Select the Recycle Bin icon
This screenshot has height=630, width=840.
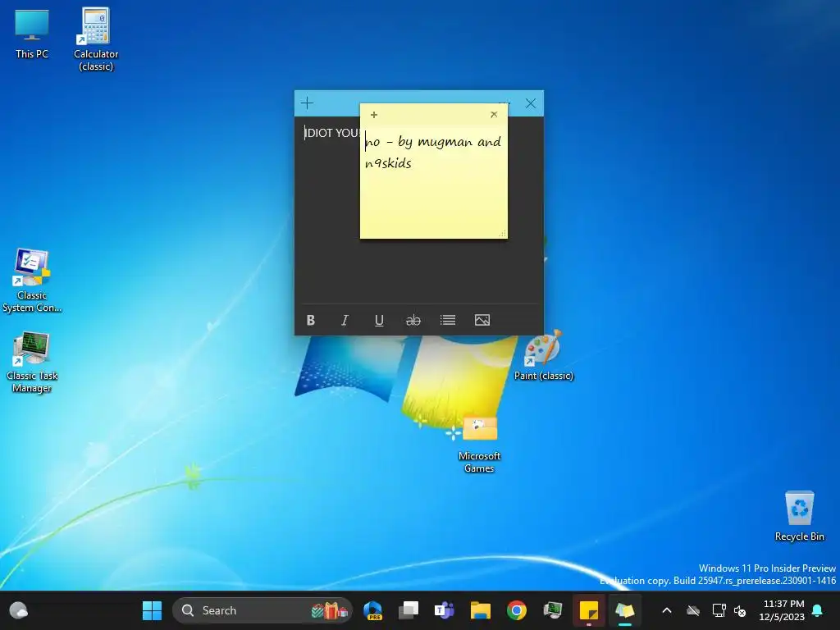pos(799,516)
